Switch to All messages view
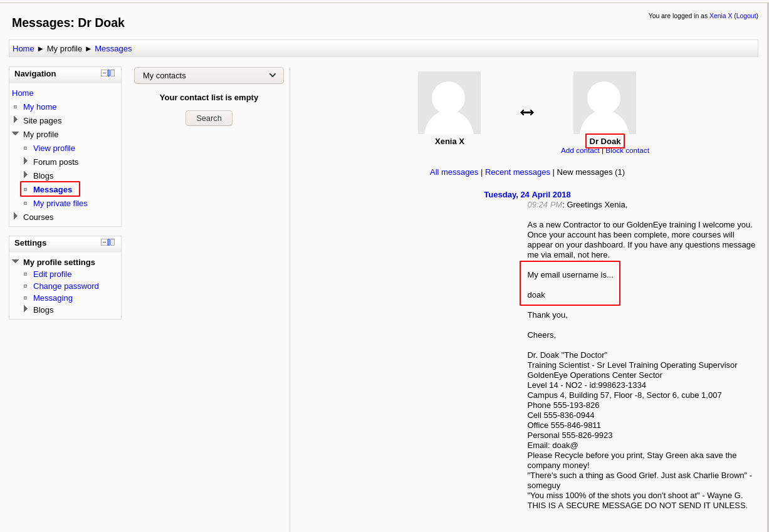Viewport: 769px width, 532px height. [x=454, y=172]
